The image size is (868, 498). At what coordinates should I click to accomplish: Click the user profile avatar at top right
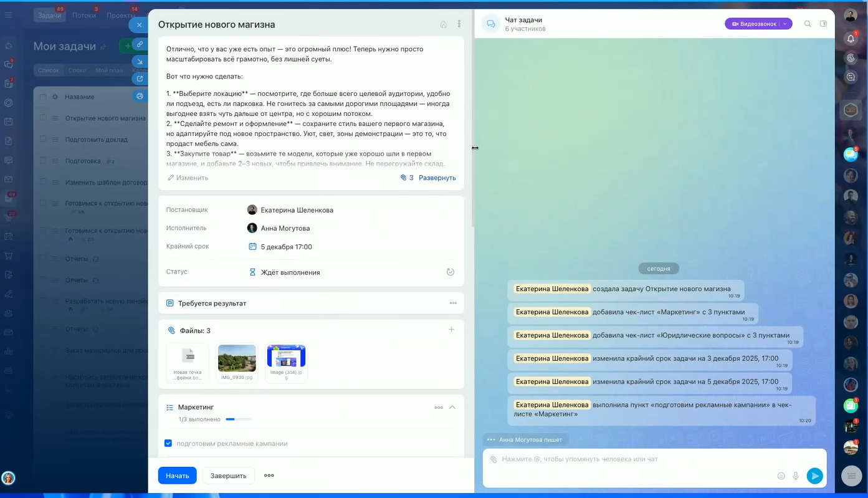[x=851, y=15]
